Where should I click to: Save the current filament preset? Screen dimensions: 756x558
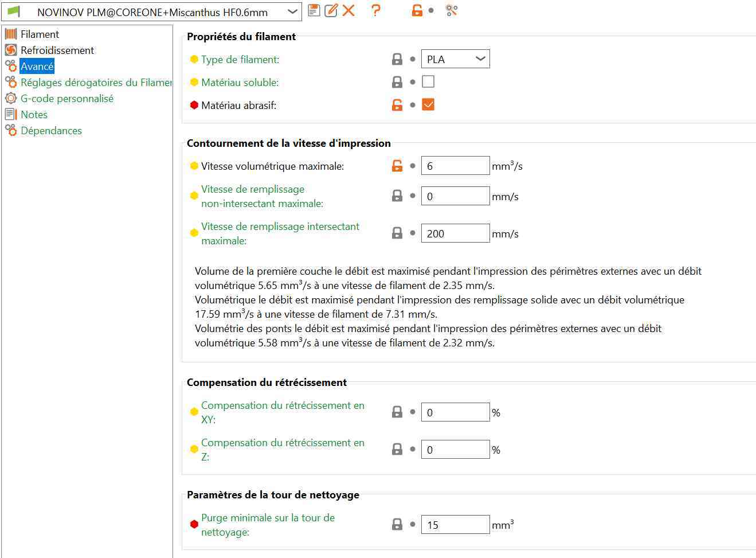coord(314,10)
